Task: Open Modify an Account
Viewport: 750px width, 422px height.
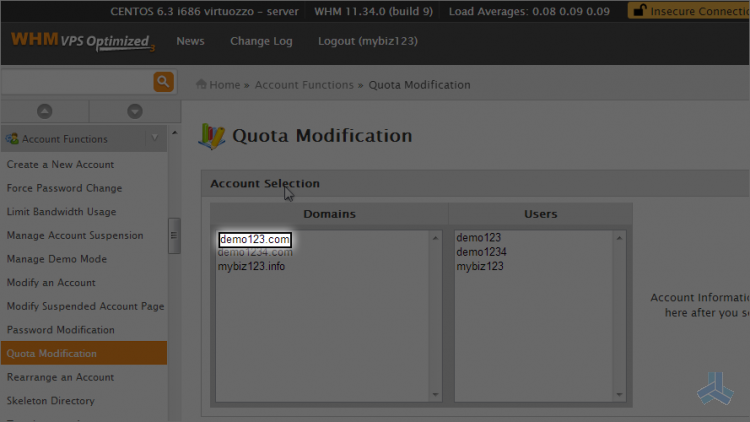Action: click(x=51, y=282)
